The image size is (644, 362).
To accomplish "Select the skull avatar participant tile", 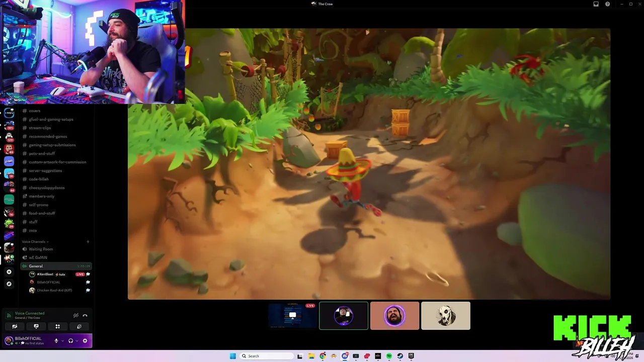I will (446, 316).
